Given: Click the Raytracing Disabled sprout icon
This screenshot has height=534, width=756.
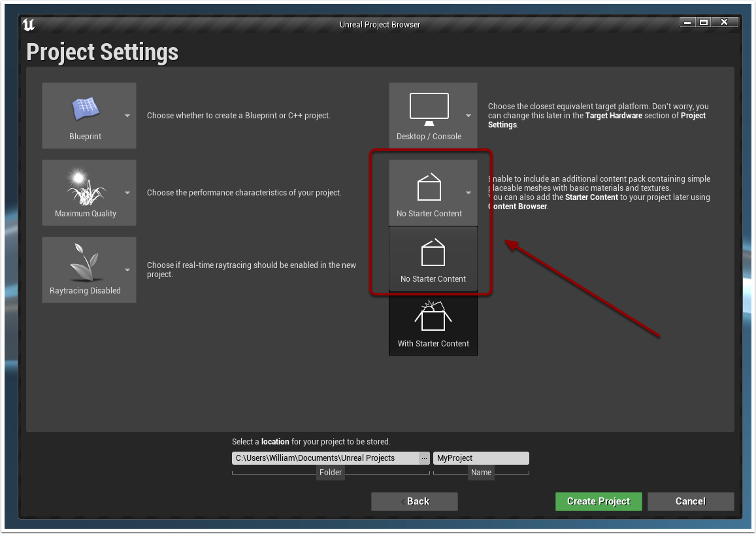Looking at the screenshot, I should pyautogui.click(x=86, y=262).
